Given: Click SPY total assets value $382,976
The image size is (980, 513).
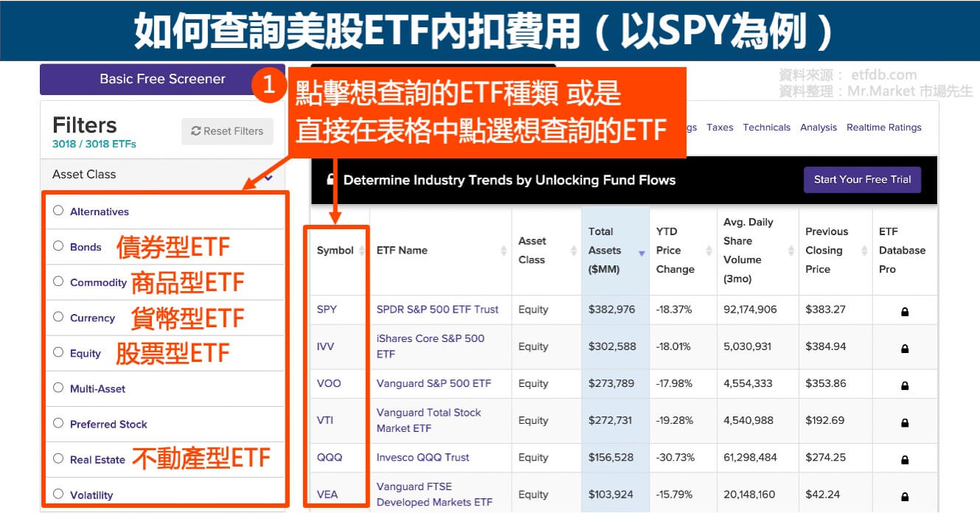Looking at the screenshot, I should click(612, 310).
